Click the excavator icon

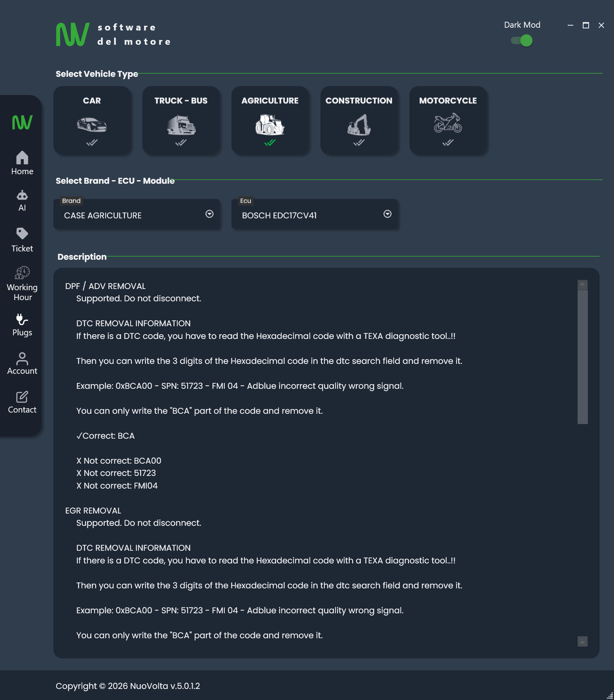tap(359, 125)
